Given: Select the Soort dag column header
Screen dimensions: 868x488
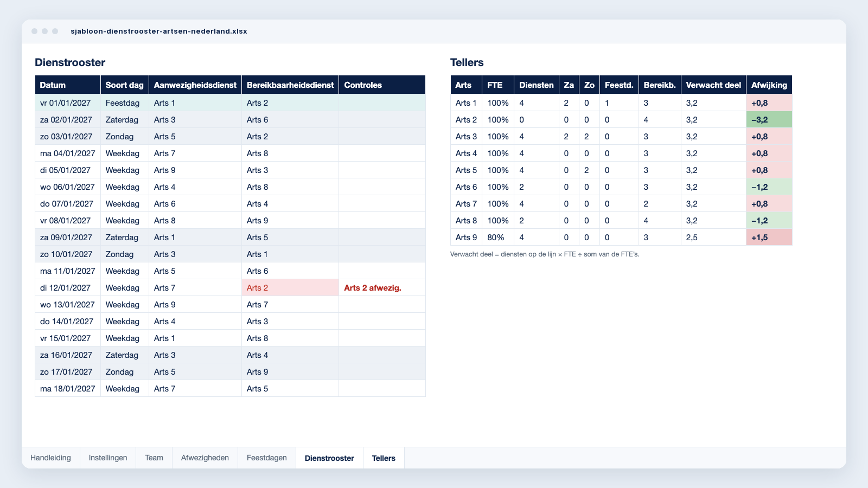Looking at the screenshot, I should pyautogui.click(x=125, y=85).
